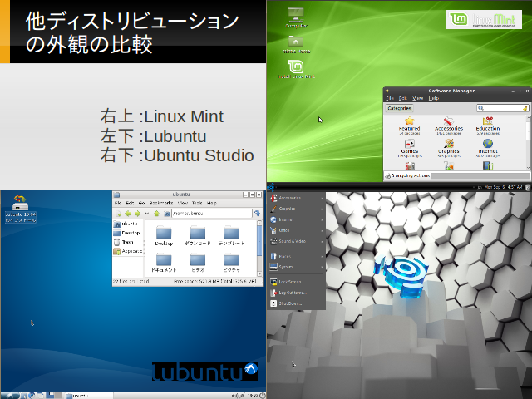Click date and time on Ubuntu Studio panel
The image size is (532, 399).
tap(503, 187)
